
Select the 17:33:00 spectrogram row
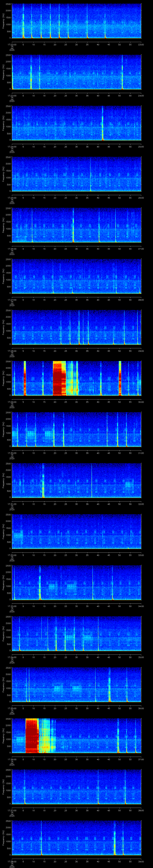(x=77, y=582)
